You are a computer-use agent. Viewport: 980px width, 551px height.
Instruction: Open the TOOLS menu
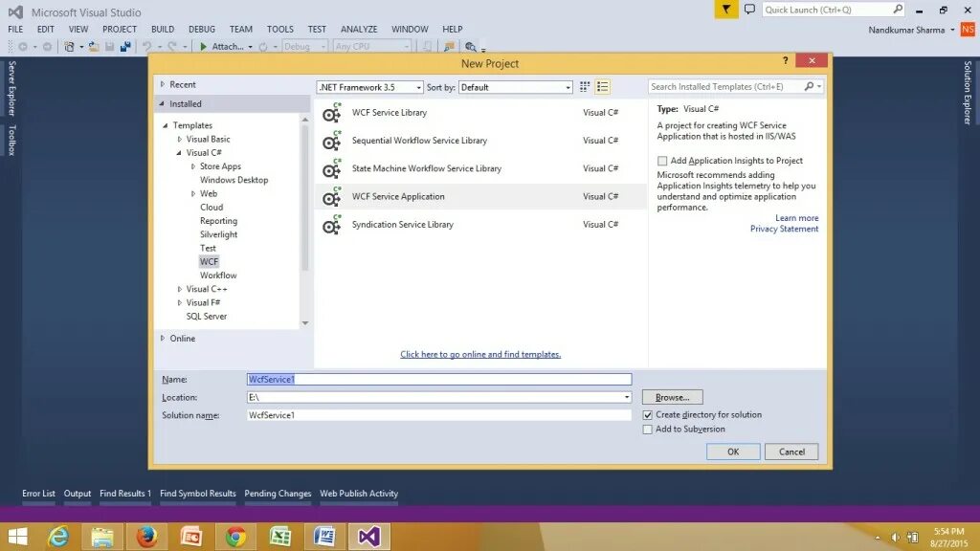[x=280, y=30]
